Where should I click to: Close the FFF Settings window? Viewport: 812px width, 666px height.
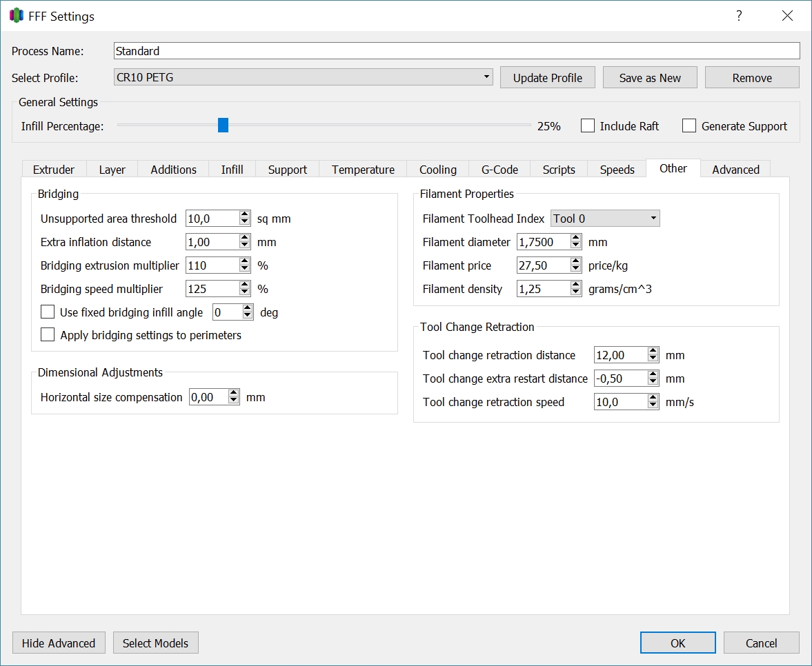click(787, 16)
